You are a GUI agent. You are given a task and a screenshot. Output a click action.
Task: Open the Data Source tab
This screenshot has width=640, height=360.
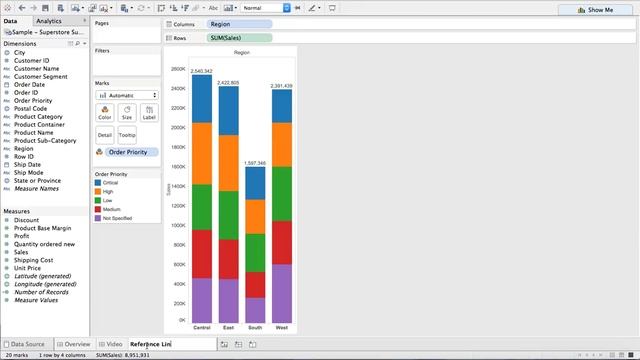pos(27,344)
